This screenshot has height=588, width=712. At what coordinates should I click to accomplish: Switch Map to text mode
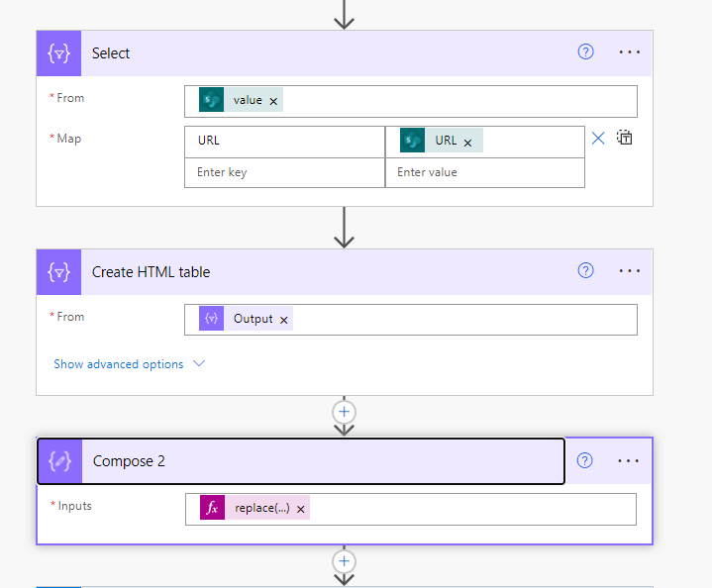tap(625, 138)
